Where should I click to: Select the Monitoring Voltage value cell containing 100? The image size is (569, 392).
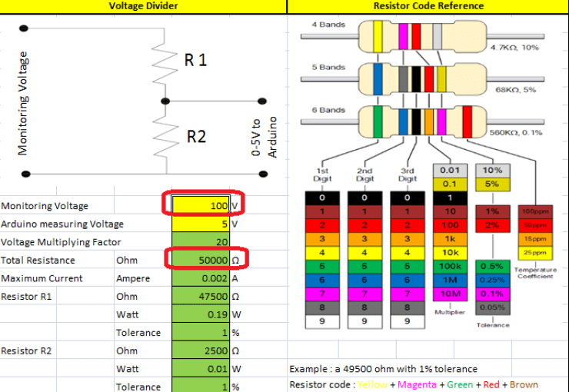point(201,206)
